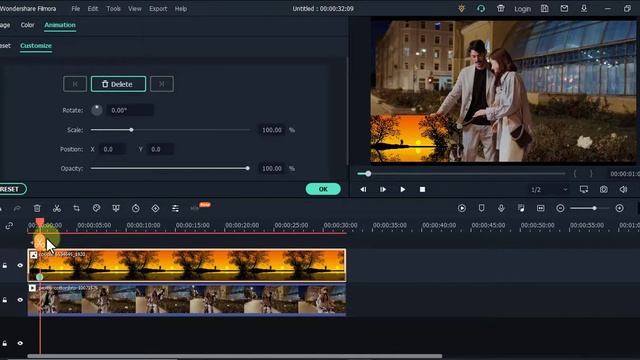640x360 pixels.
Task: Zoom in timeline with plus icon
Action: coord(620,208)
